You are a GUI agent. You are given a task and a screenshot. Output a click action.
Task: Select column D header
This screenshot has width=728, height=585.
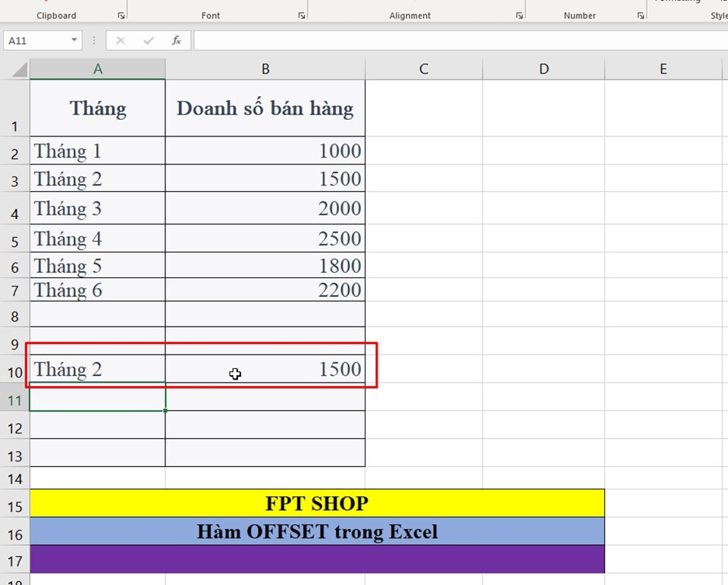pyautogui.click(x=544, y=69)
